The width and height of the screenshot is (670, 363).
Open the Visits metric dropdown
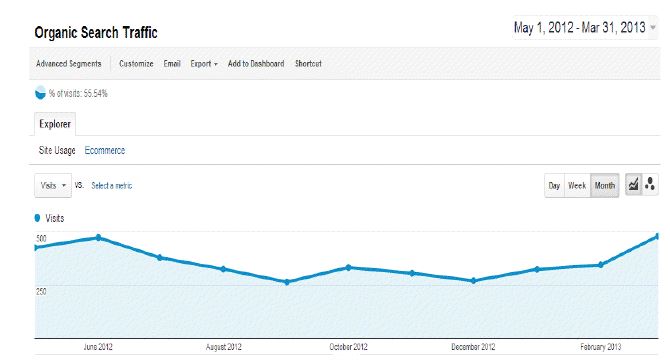pos(53,185)
